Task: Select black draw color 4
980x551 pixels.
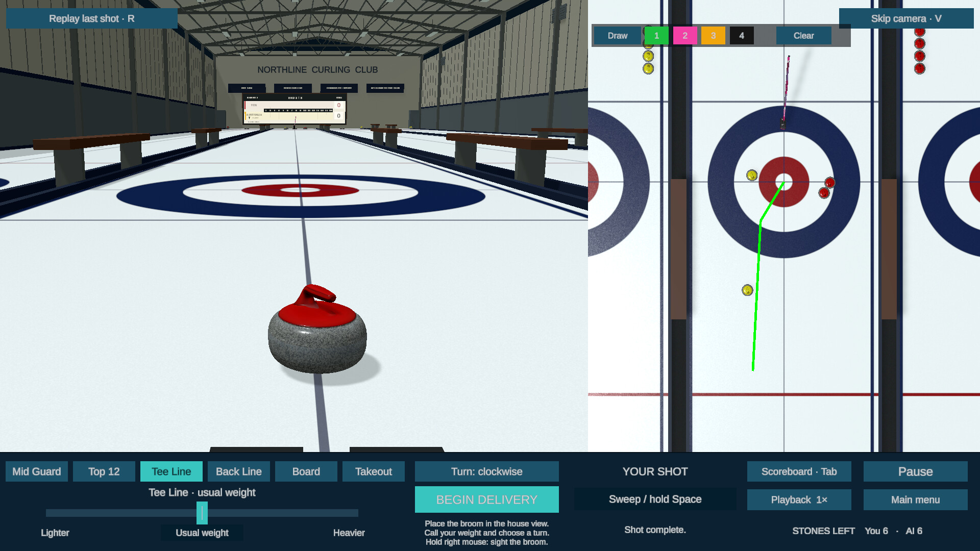Action: tap(742, 36)
